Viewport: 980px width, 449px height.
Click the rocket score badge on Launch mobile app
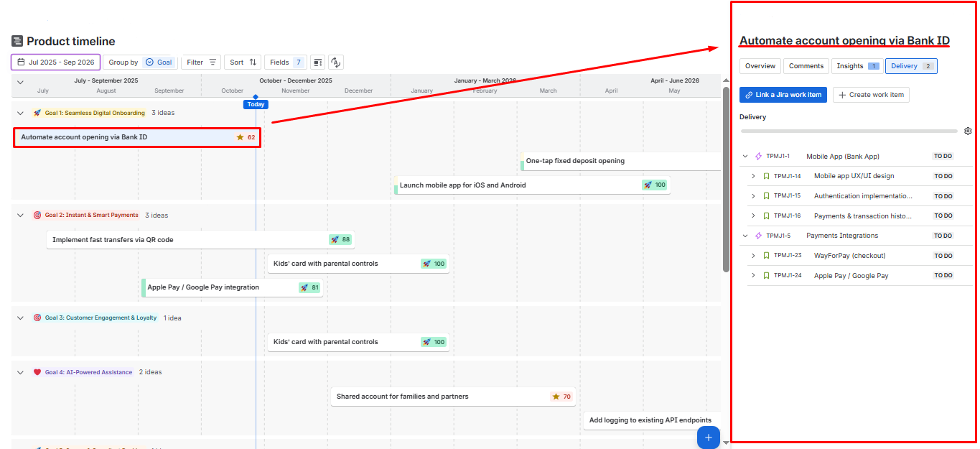tap(654, 185)
